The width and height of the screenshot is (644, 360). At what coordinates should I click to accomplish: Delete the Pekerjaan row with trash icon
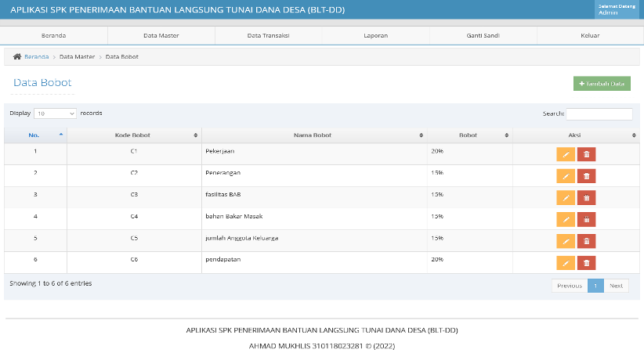coord(586,154)
